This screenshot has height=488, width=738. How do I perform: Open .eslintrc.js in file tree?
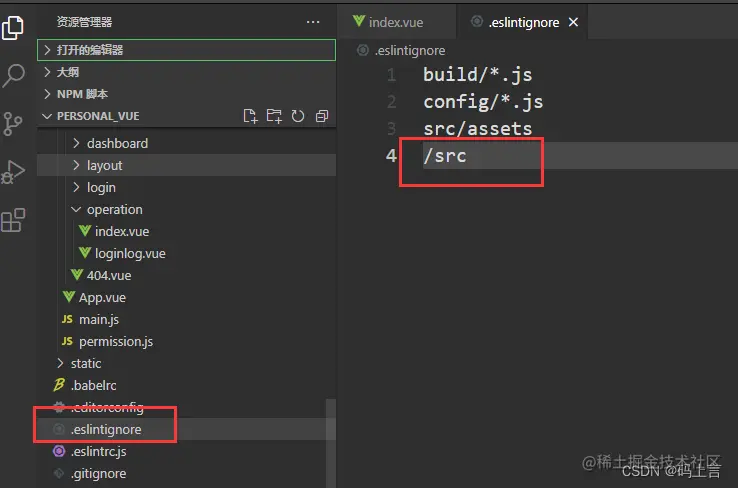point(186,451)
